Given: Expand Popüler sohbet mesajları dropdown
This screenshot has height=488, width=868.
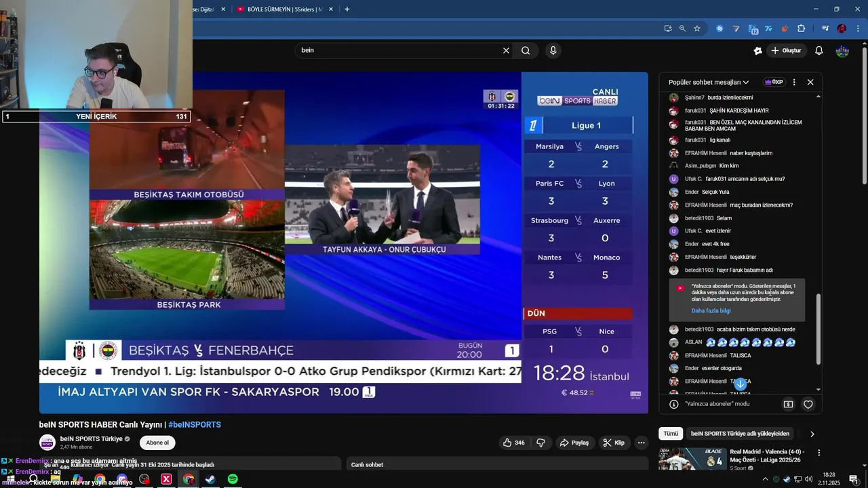Looking at the screenshot, I should (709, 82).
